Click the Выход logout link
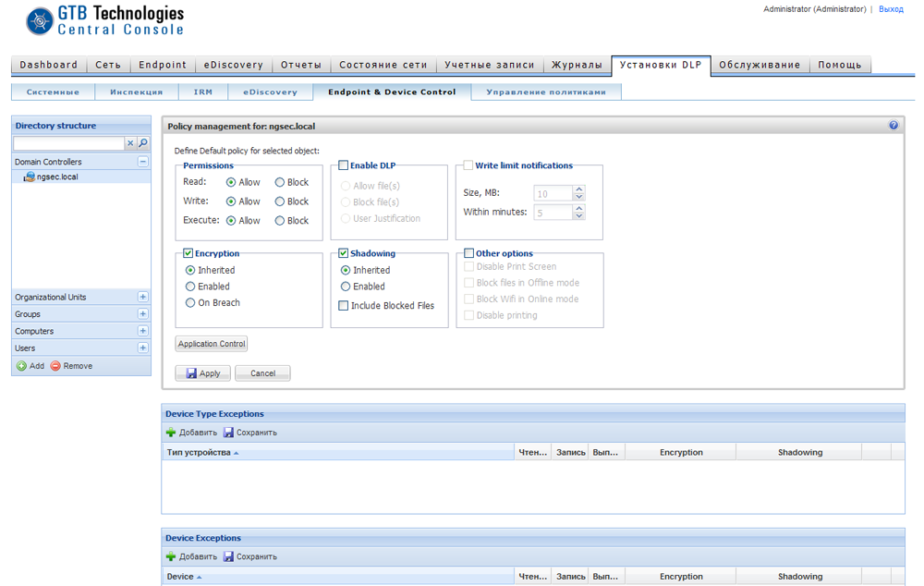Viewport: 924px width, 586px height. (891, 9)
